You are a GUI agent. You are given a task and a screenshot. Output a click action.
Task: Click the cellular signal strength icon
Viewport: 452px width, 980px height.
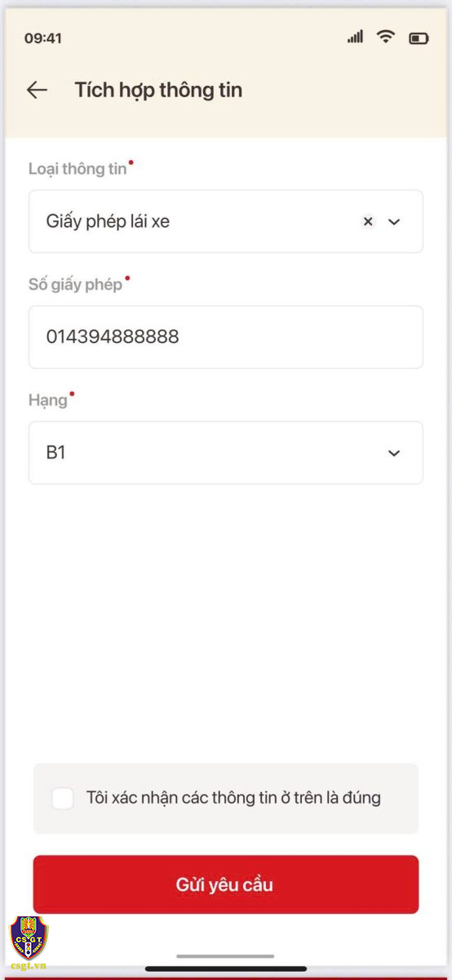click(355, 37)
